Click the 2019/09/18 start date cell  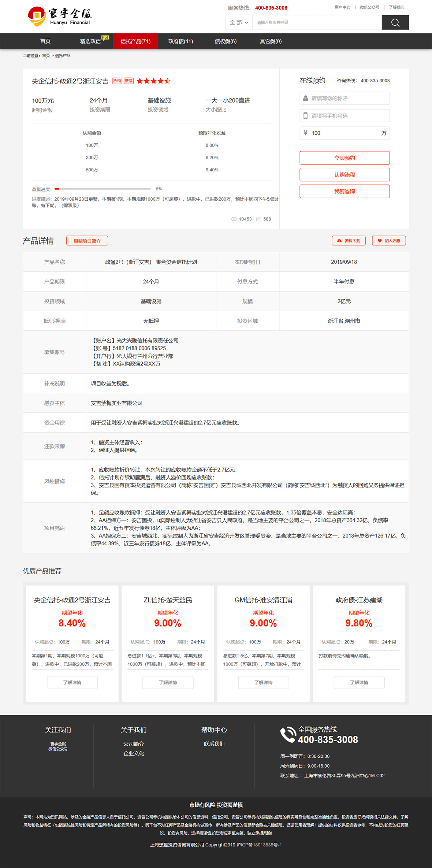click(344, 262)
